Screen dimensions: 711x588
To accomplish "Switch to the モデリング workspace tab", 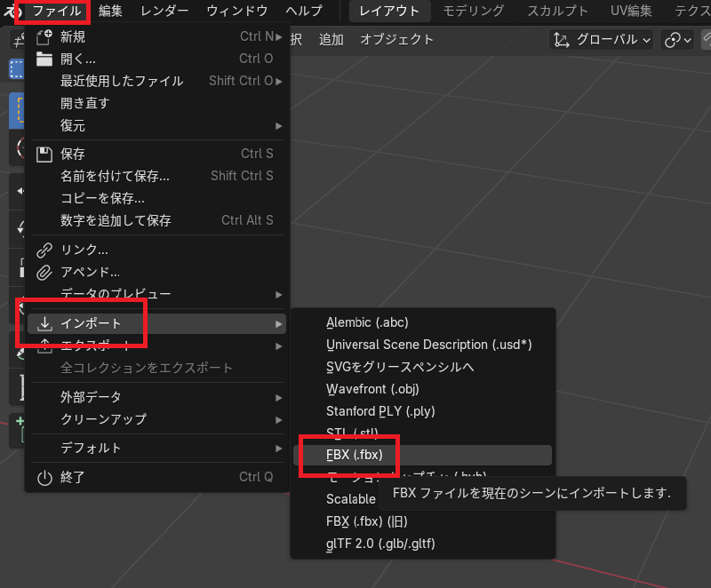I will [473, 11].
